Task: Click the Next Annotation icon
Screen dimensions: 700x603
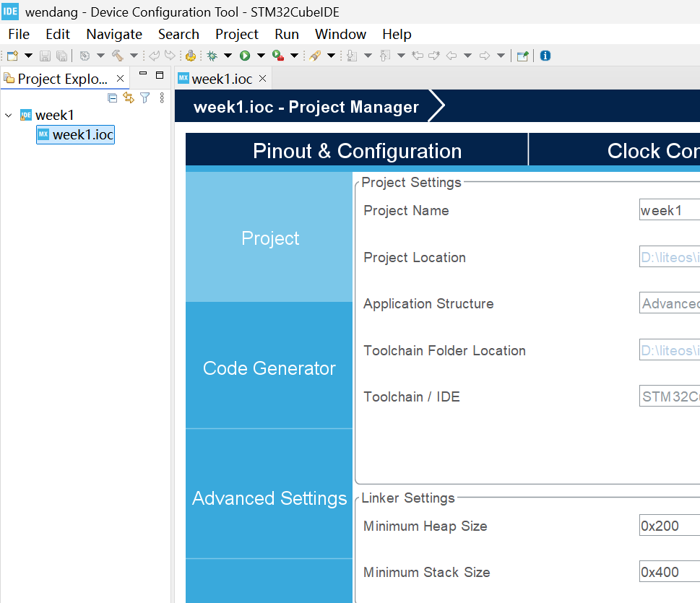Action: coord(352,56)
